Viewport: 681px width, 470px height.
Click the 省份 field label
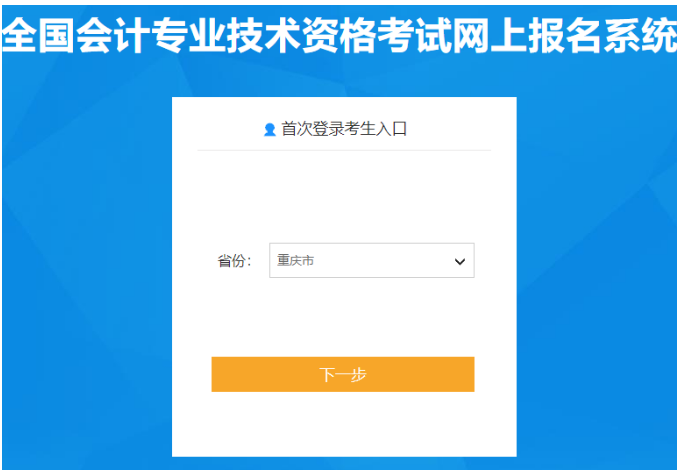[x=234, y=261]
